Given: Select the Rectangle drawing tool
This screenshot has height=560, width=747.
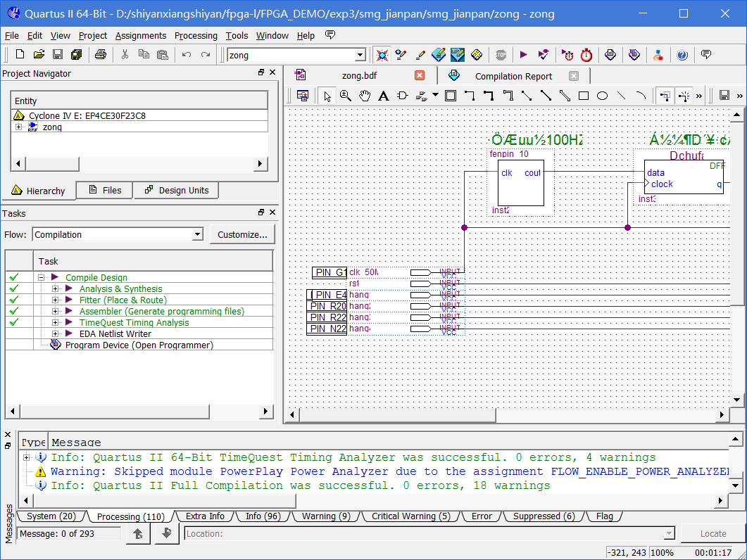Looking at the screenshot, I should (x=584, y=96).
